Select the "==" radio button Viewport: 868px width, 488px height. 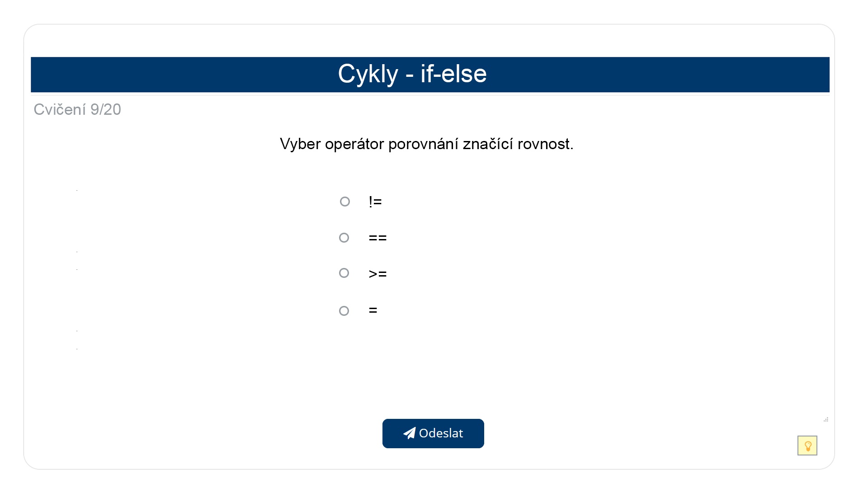(x=345, y=237)
